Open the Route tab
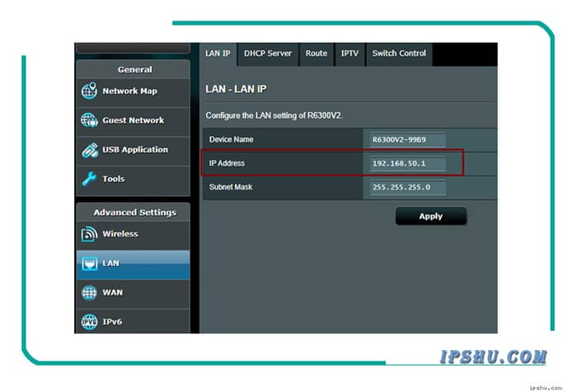 tap(316, 54)
